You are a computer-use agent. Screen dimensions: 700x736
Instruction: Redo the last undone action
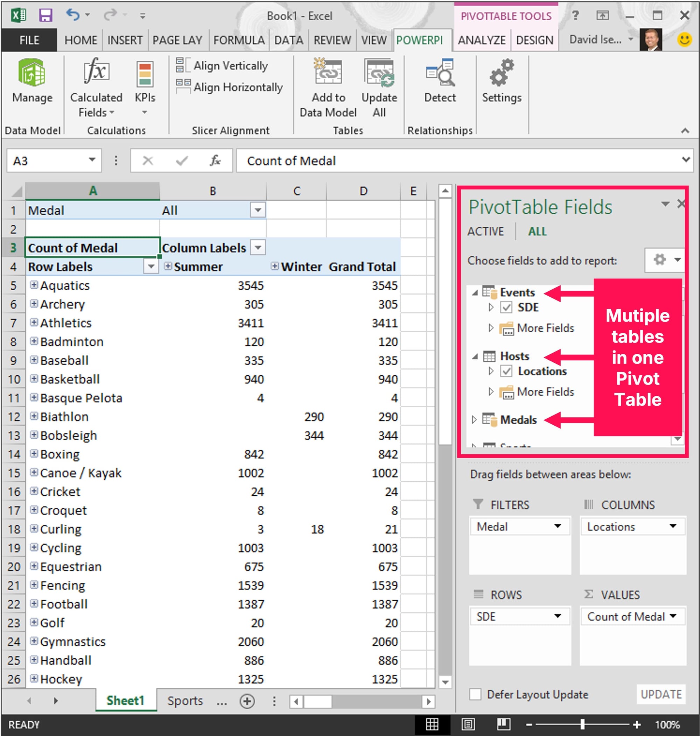(x=111, y=15)
